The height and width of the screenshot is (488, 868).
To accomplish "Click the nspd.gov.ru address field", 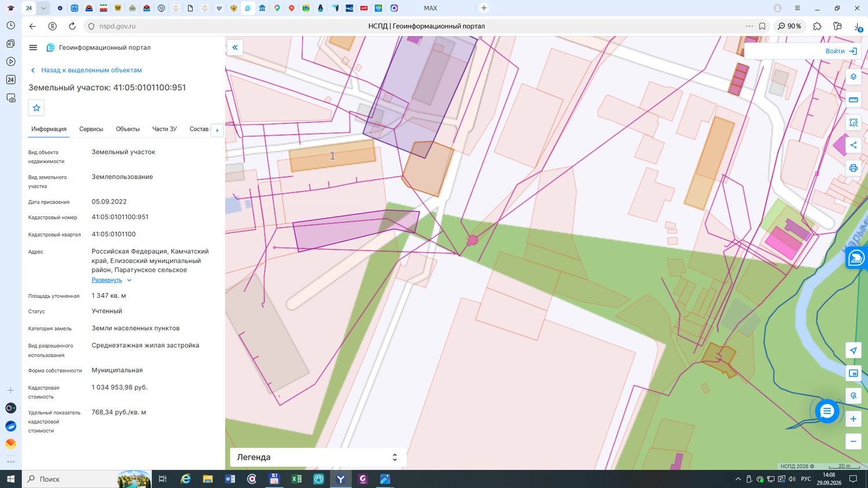I will point(117,26).
